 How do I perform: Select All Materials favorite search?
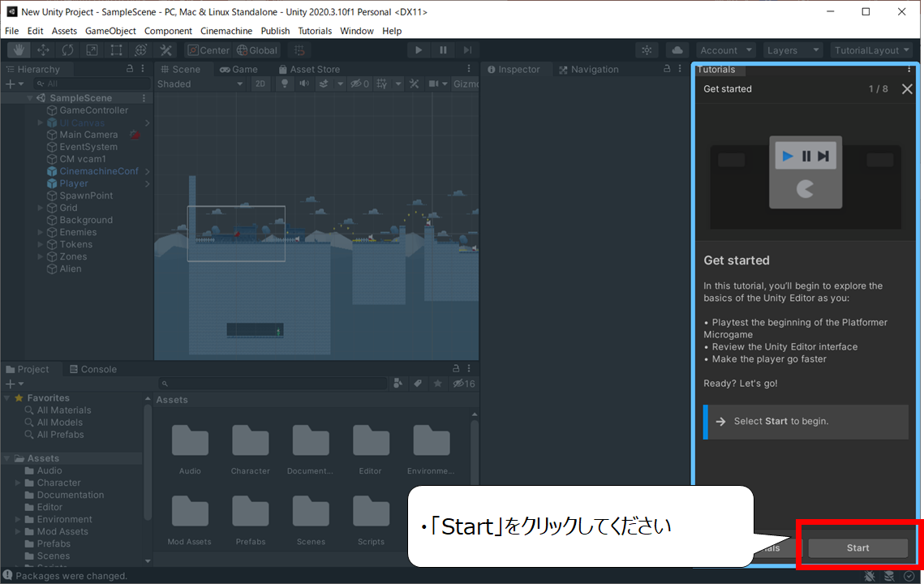tap(63, 410)
